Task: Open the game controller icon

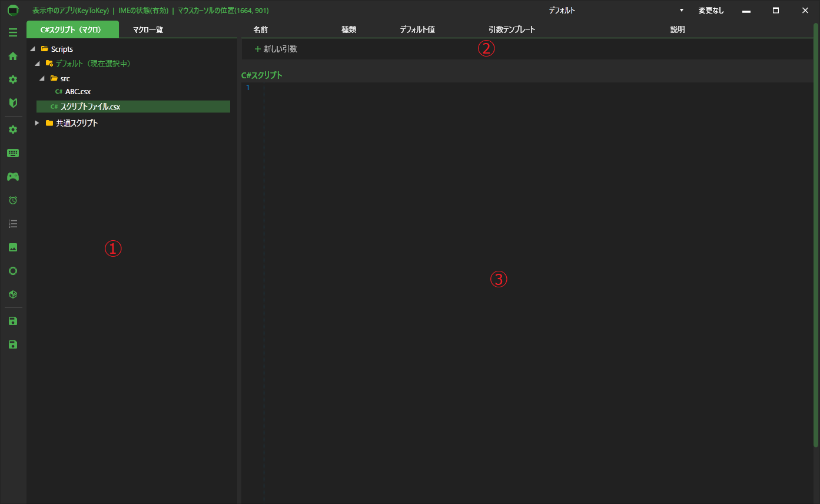Action: [13, 177]
